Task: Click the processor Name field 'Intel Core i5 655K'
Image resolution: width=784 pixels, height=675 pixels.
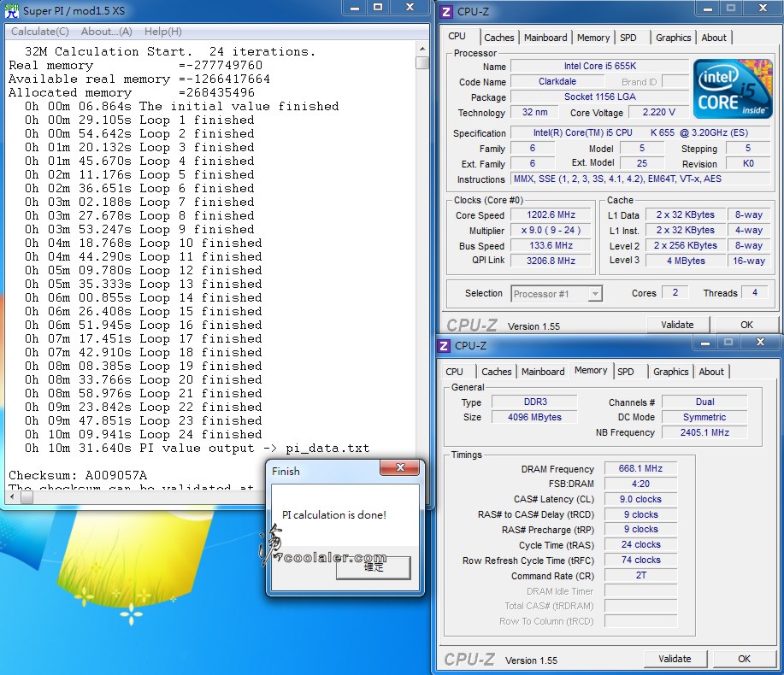Action: click(x=600, y=66)
